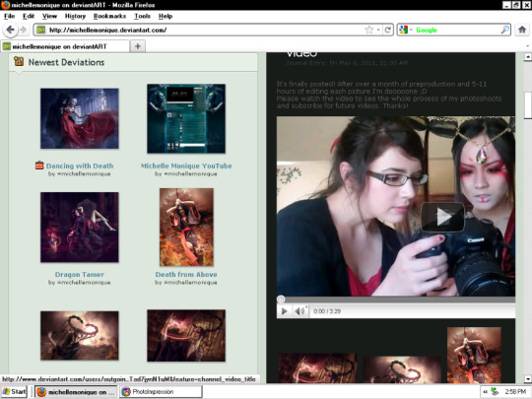The image size is (532, 399).
Task: Open the File menu
Action: (x=9, y=16)
